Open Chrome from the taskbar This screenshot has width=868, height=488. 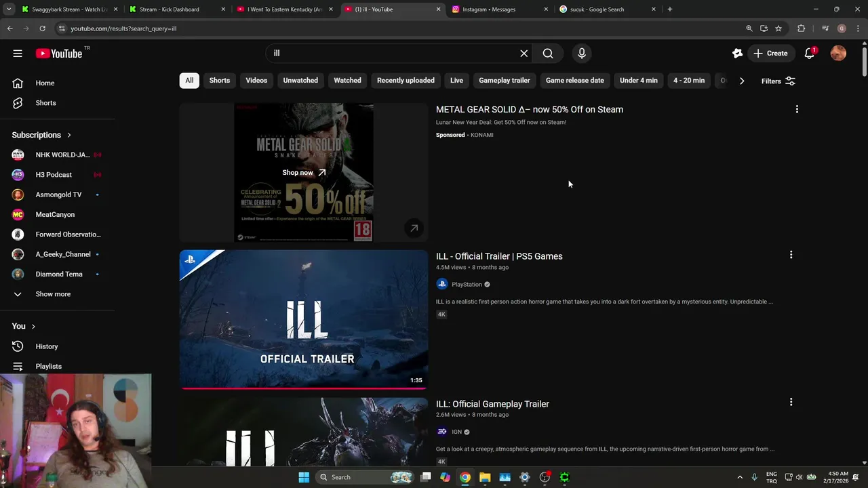coord(465,477)
